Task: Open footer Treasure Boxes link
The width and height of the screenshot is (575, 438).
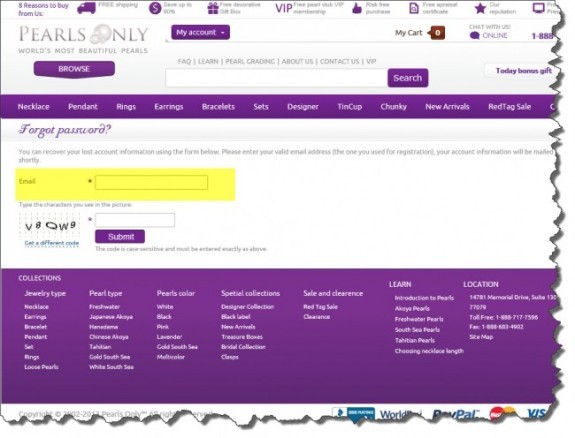Action: (242, 337)
